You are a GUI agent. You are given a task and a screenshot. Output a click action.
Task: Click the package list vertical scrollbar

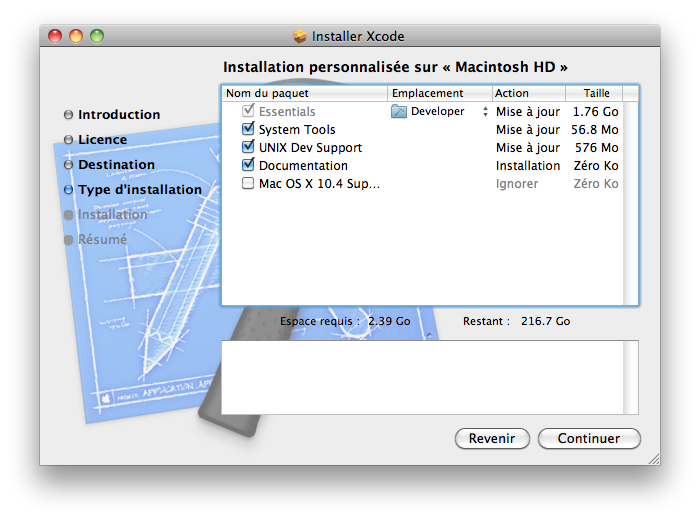tap(630, 203)
